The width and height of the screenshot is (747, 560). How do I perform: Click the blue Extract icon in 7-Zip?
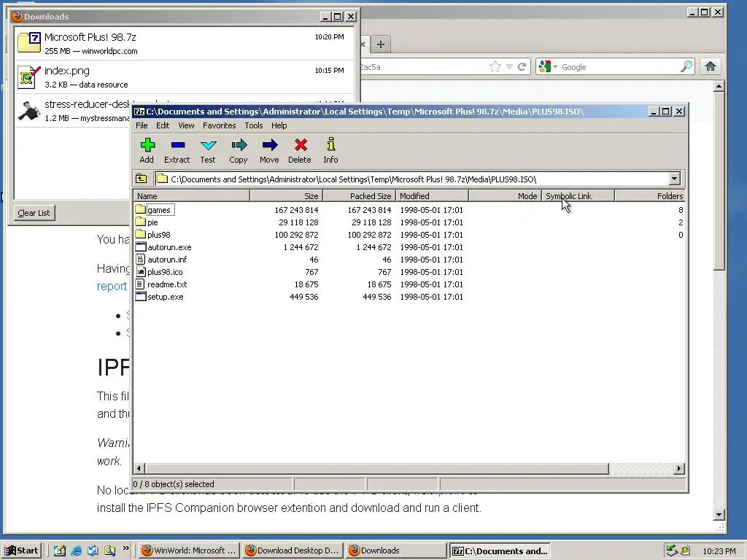(x=178, y=145)
